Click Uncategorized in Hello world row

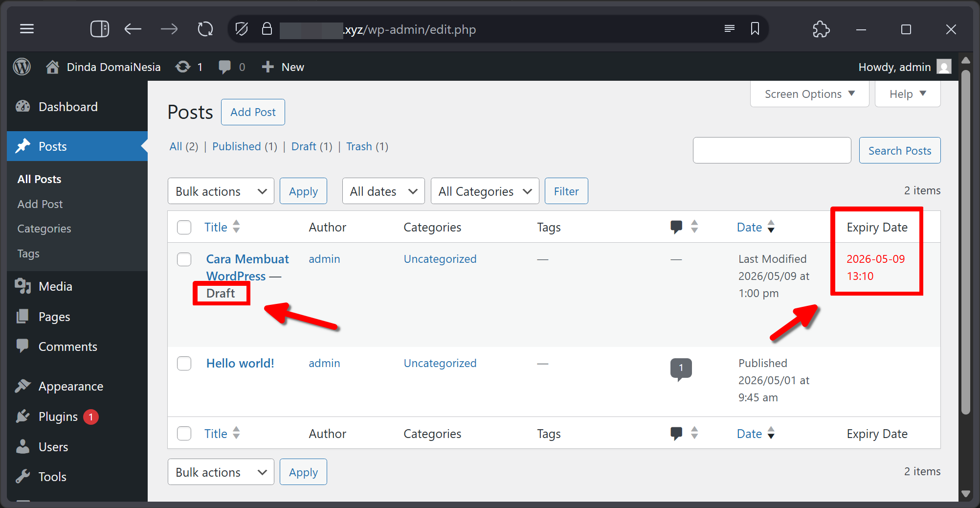440,363
